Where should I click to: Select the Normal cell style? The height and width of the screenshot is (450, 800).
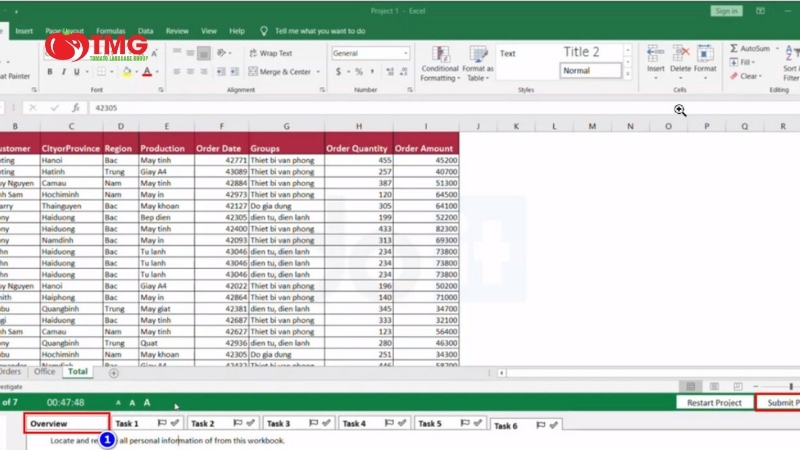pyautogui.click(x=590, y=71)
